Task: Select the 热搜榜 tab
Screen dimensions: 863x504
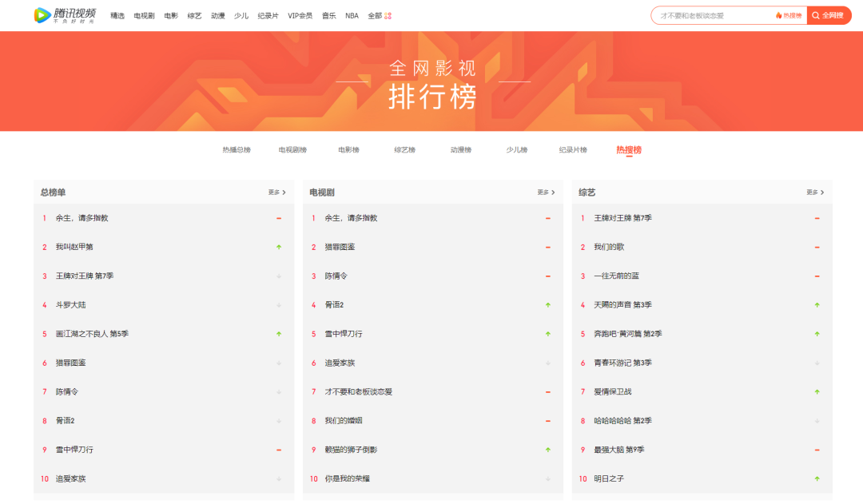Action: [629, 149]
